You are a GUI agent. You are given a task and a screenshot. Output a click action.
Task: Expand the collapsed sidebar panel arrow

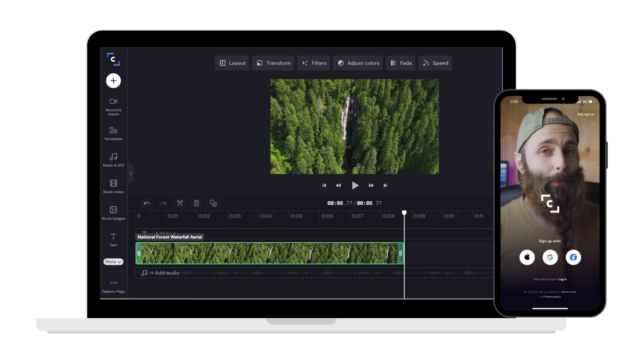(x=131, y=173)
